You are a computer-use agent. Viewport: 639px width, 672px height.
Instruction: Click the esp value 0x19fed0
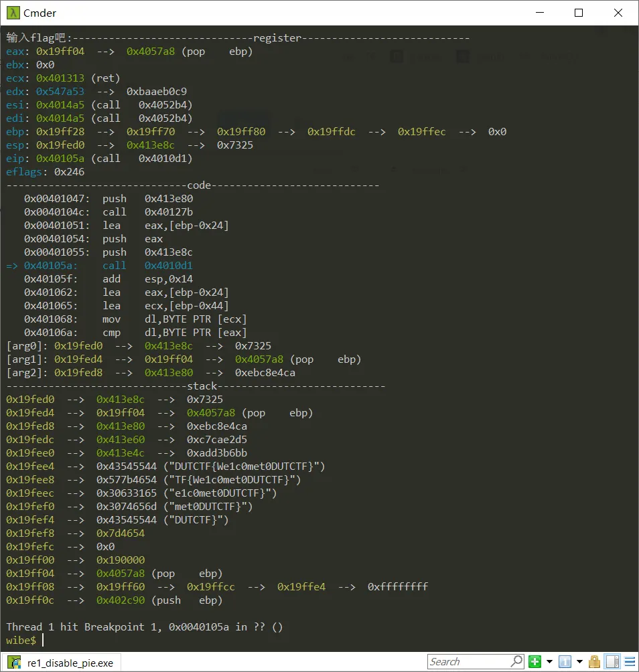60,145
